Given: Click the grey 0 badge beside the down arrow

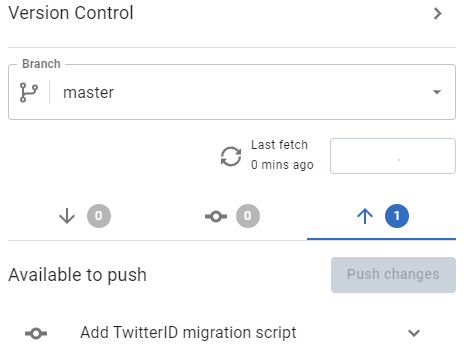Looking at the screenshot, I should tap(99, 216).
